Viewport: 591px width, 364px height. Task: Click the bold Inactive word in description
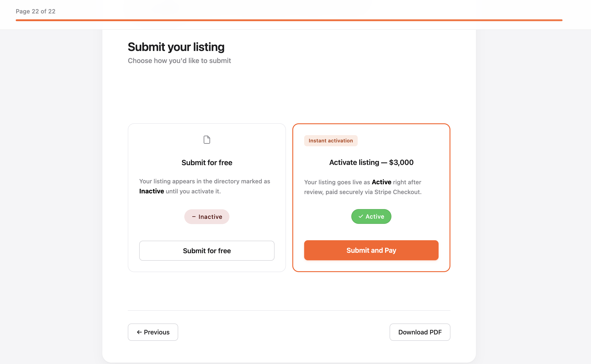[x=152, y=191]
